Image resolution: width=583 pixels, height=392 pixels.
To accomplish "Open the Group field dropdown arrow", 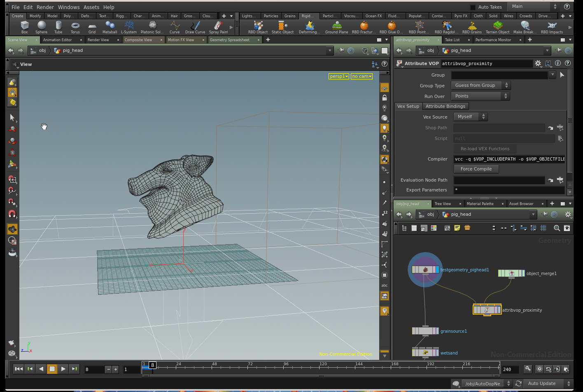I will [x=552, y=75].
